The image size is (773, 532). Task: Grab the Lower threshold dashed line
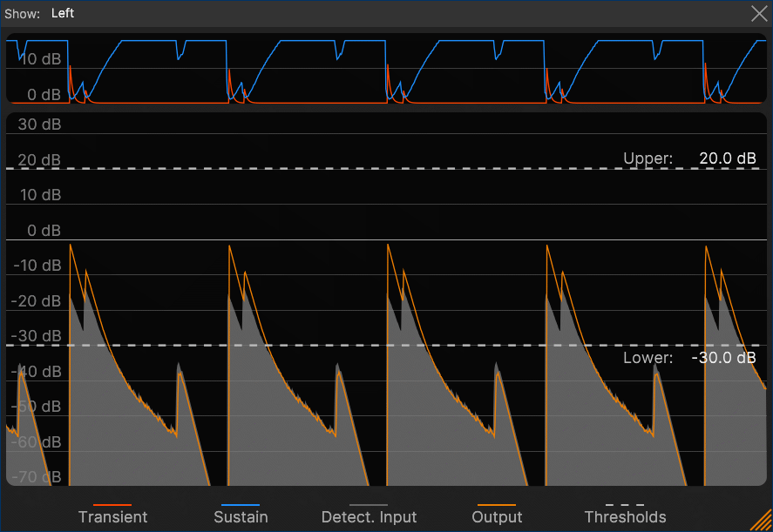[x=349, y=346]
